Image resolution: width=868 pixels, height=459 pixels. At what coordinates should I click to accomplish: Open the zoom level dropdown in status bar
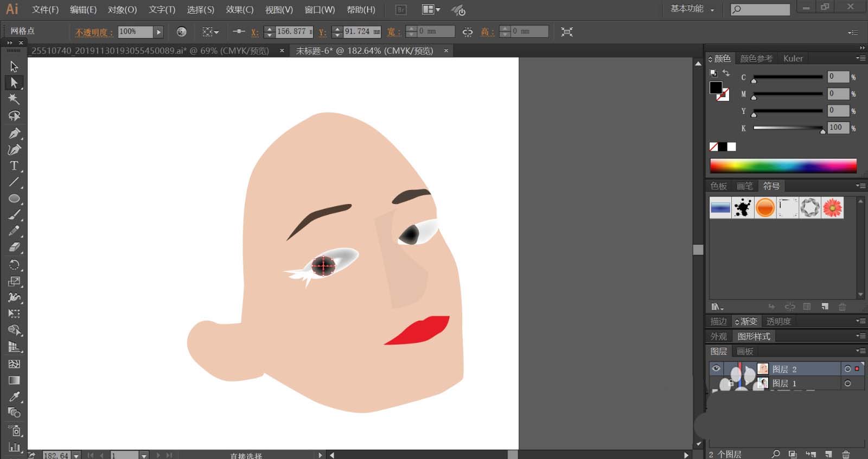pyautogui.click(x=76, y=456)
